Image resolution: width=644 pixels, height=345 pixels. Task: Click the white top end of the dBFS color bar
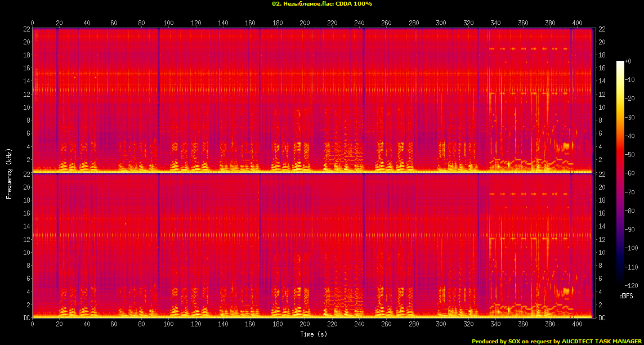tap(620, 62)
